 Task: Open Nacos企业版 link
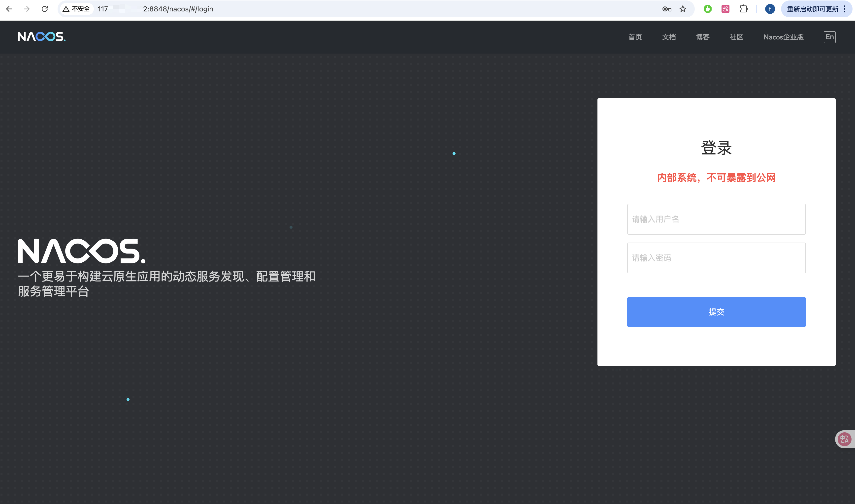(783, 37)
